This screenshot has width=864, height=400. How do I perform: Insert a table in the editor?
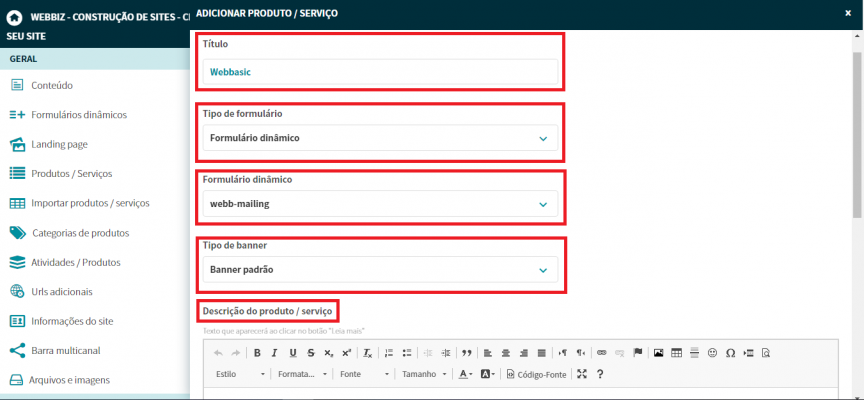676,353
